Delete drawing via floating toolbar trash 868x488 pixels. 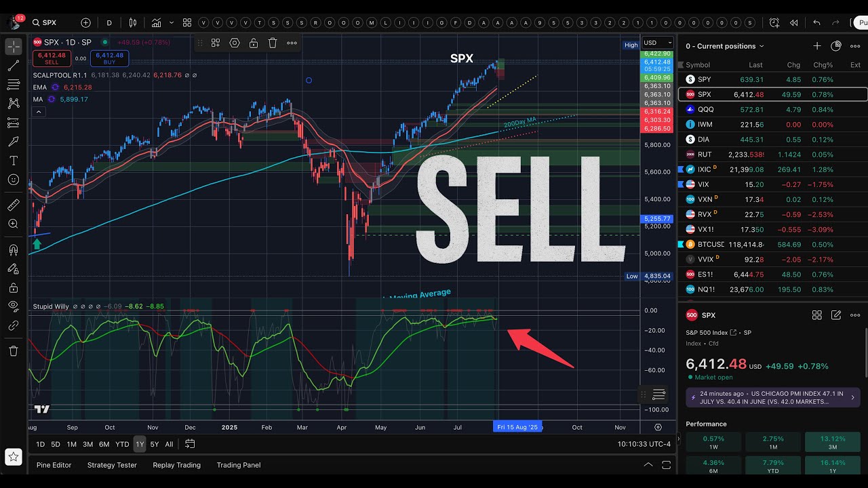[273, 43]
